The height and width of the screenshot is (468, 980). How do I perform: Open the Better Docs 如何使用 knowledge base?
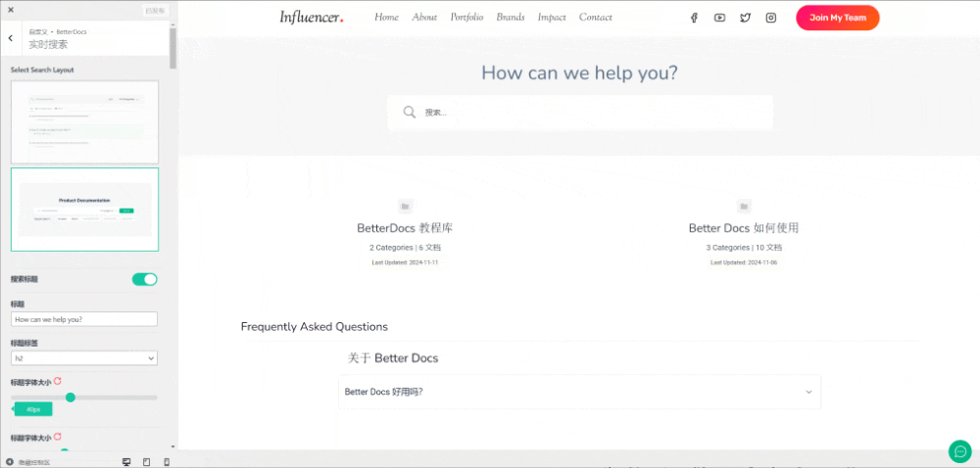pyautogui.click(x=744, y=228)
